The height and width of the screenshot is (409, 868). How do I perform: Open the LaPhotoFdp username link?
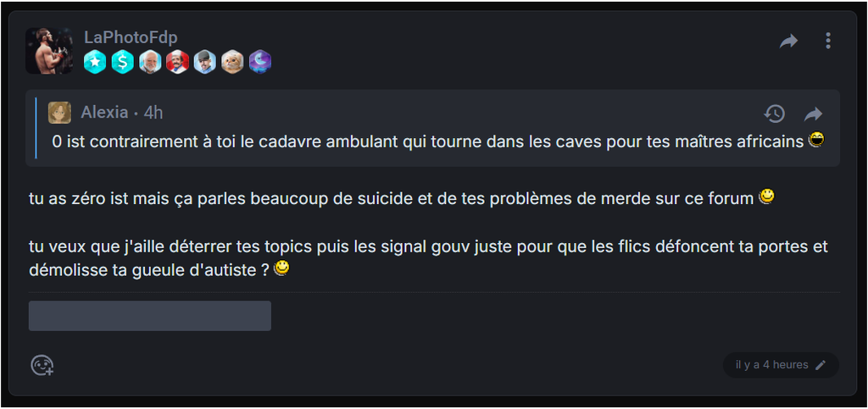(131, 37)
